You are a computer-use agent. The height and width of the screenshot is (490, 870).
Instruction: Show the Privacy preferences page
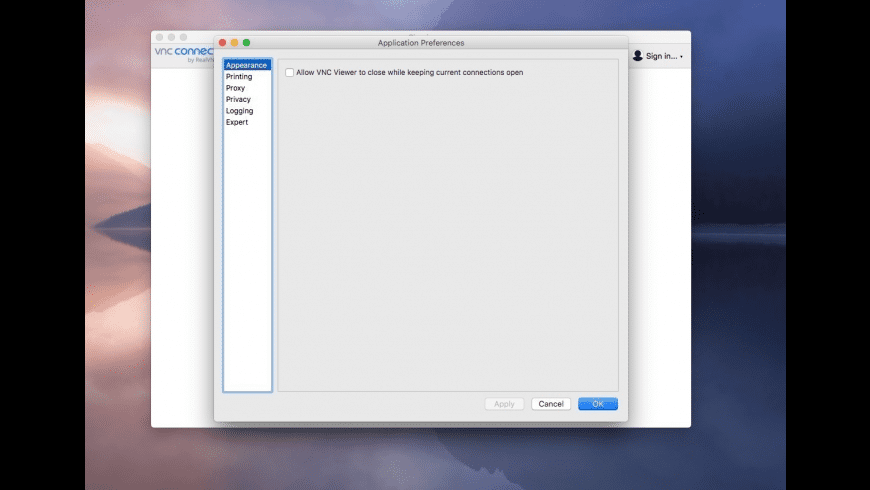pos(238,99)
